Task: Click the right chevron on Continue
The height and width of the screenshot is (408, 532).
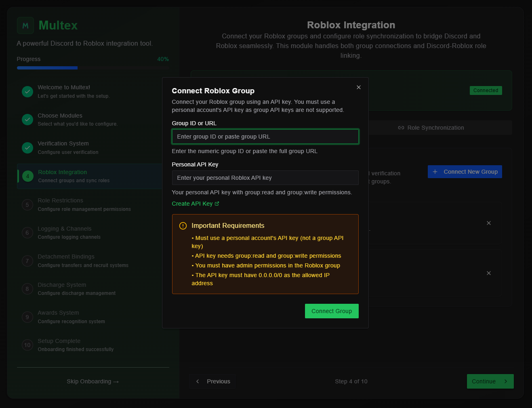Action: point(506,381)
